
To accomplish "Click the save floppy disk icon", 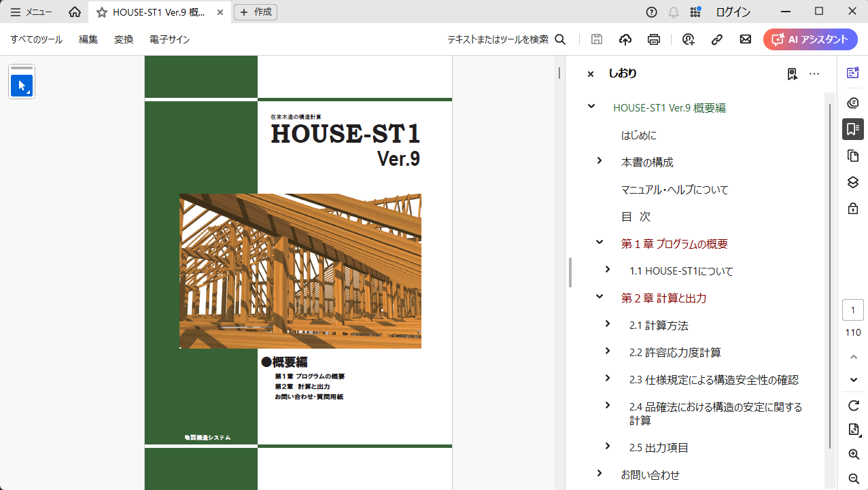I will click(597, 39).
